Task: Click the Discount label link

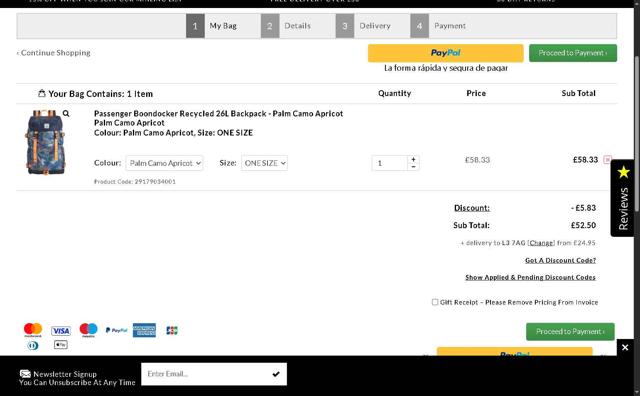Action: click(x=471, y=208)
